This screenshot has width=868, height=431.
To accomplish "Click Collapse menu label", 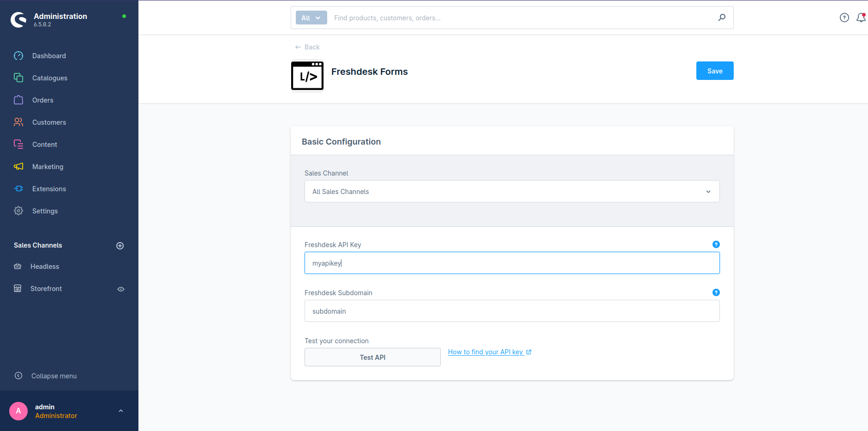I will (54, 376).
